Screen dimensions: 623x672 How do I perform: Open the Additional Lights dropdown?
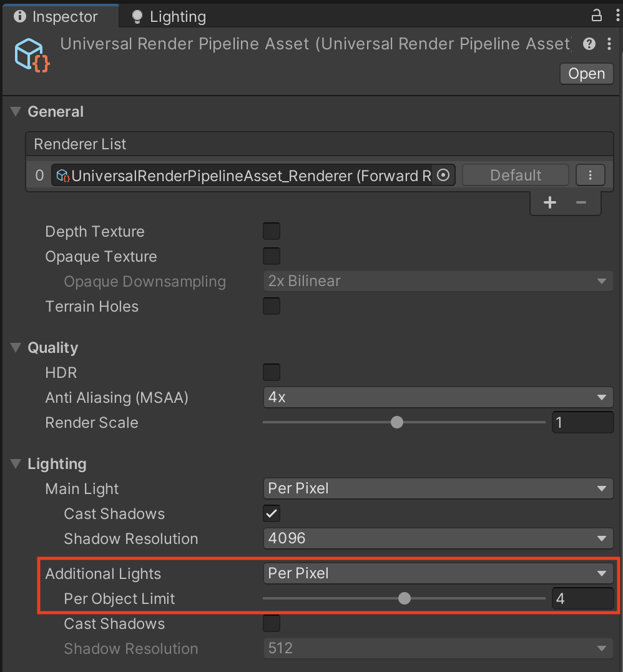pos(438,573)
